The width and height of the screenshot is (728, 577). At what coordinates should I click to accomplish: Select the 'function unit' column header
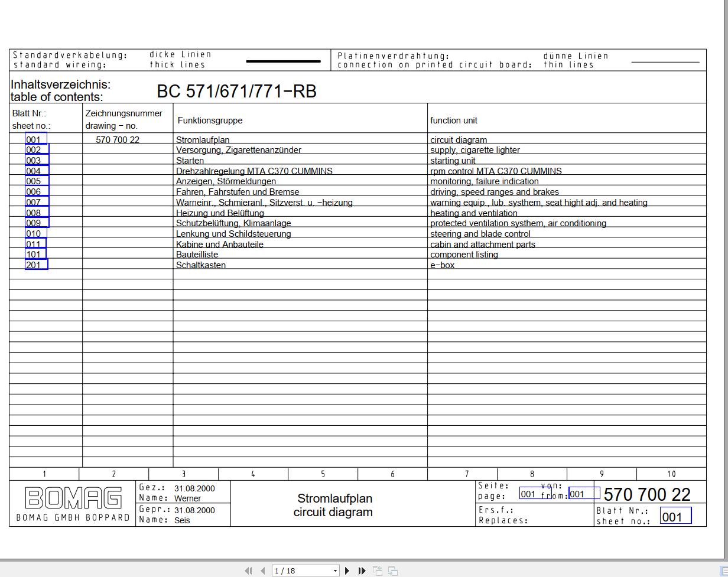pyautogui.click(x=454, y=120)
